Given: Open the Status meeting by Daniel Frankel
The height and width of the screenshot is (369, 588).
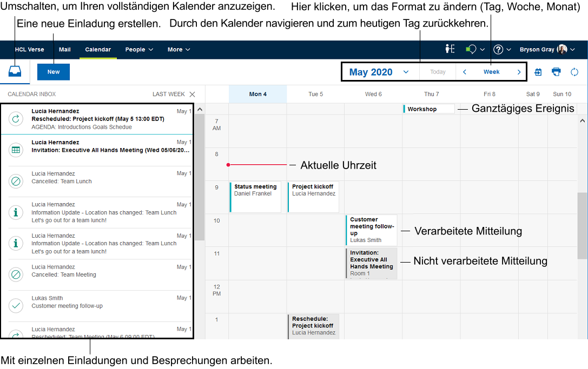Looking at the screenshot, I should click(x=255, y=197).
